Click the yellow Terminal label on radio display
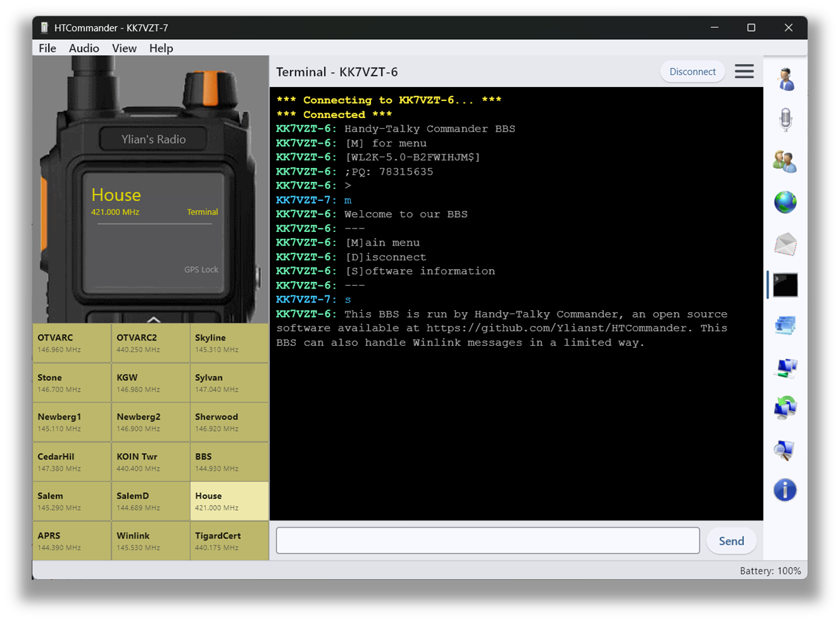This screenshot has width=840, height=621. click(202, 212)
